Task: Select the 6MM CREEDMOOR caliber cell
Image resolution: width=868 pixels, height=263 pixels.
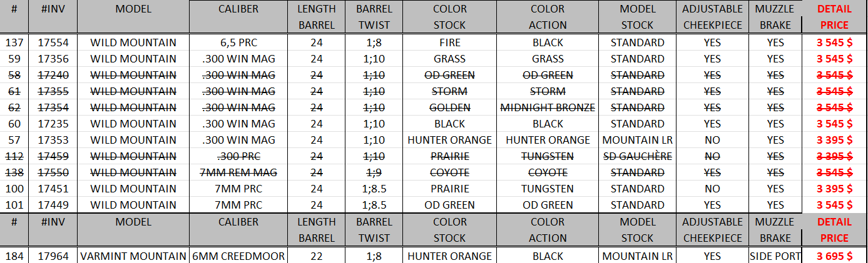Action: [238, 256]
